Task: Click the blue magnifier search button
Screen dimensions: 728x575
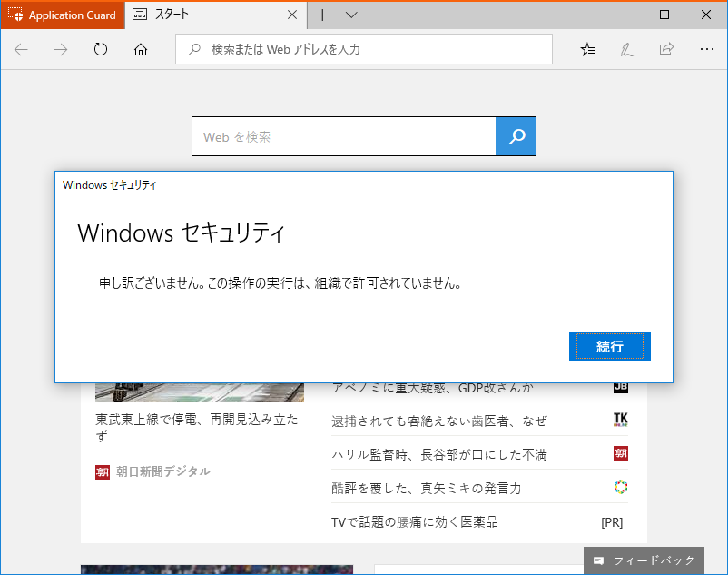Action: [x=516, y=136]
